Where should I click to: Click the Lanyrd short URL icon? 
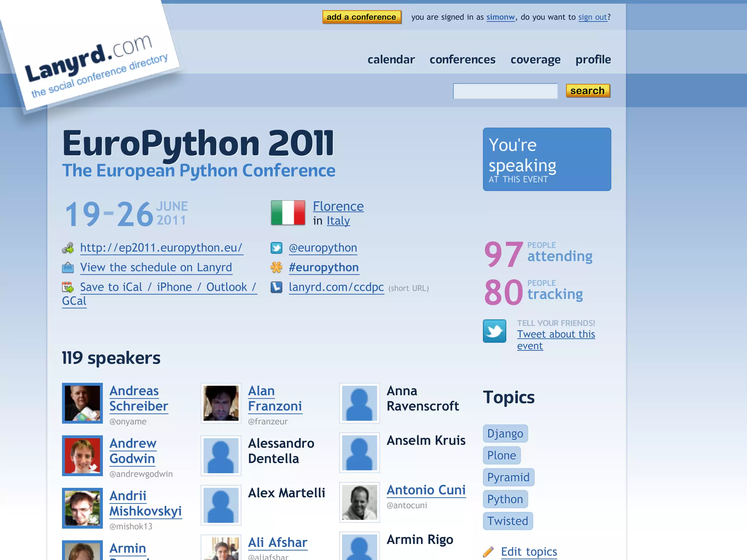276,287
